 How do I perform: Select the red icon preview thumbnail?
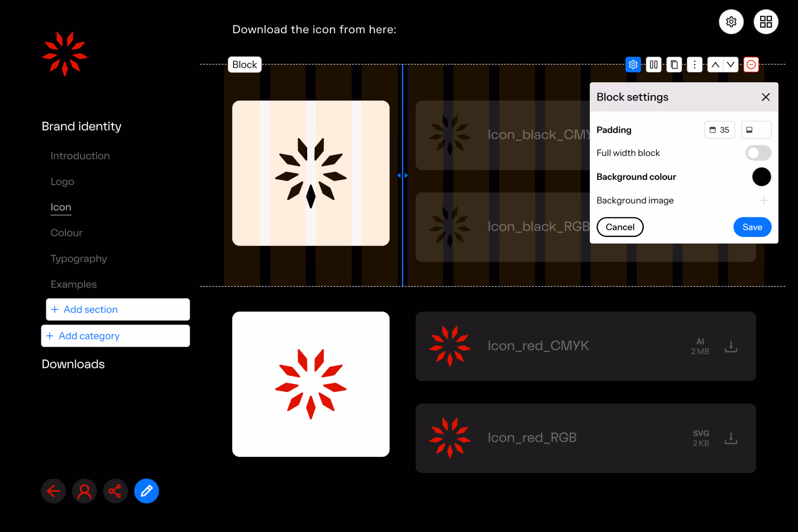click(x=310, y=384)
